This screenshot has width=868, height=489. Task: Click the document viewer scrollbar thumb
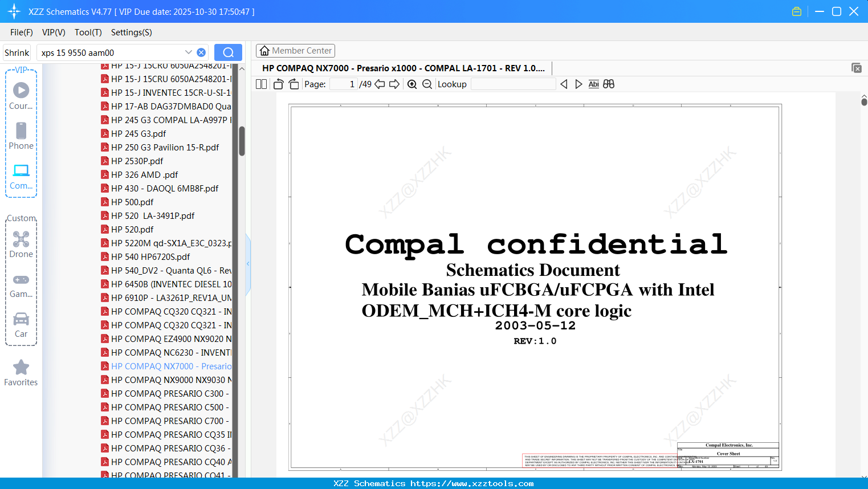(x=864, y=101)
